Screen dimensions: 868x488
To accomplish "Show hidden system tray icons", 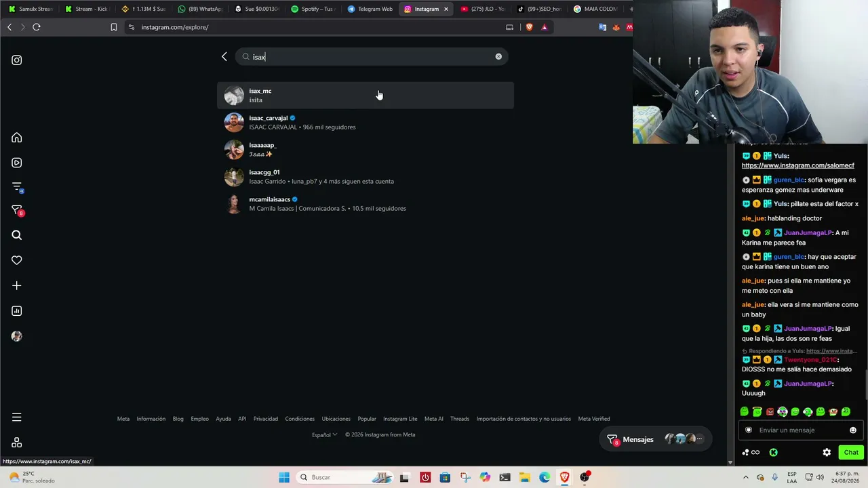I will coord(746,477).
